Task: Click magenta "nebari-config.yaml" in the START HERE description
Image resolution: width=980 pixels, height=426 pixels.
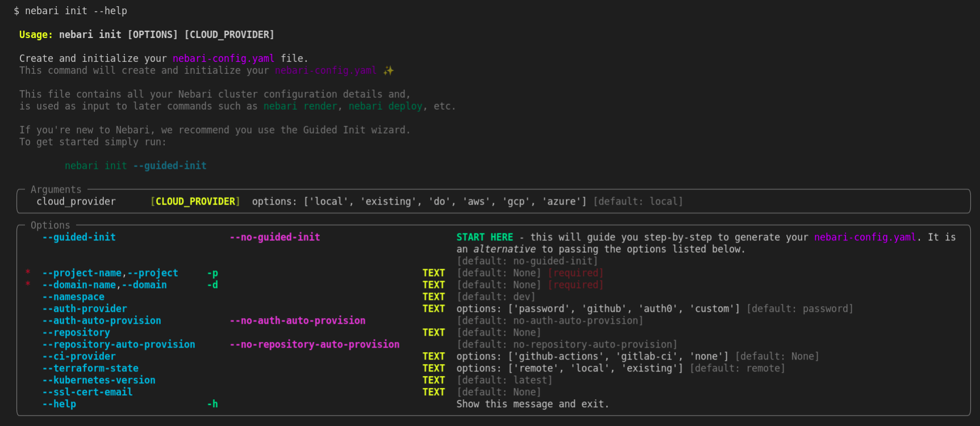Action: point(865,237)
